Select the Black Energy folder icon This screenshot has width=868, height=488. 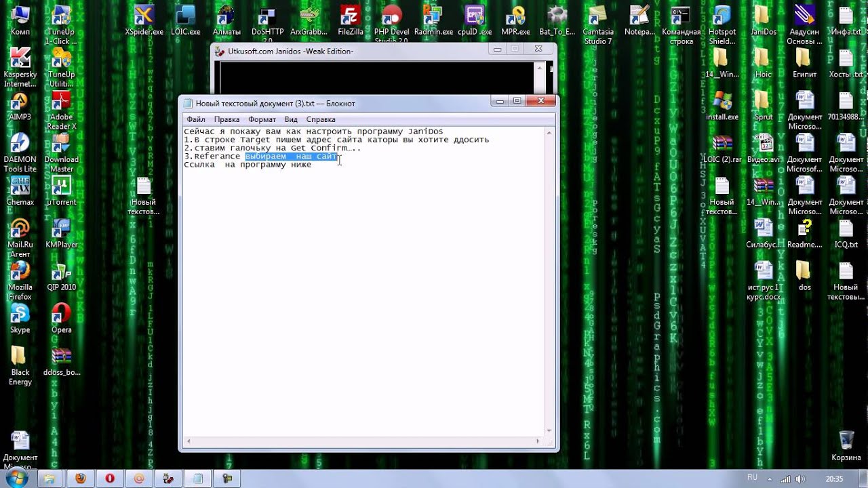click(20, 365)
